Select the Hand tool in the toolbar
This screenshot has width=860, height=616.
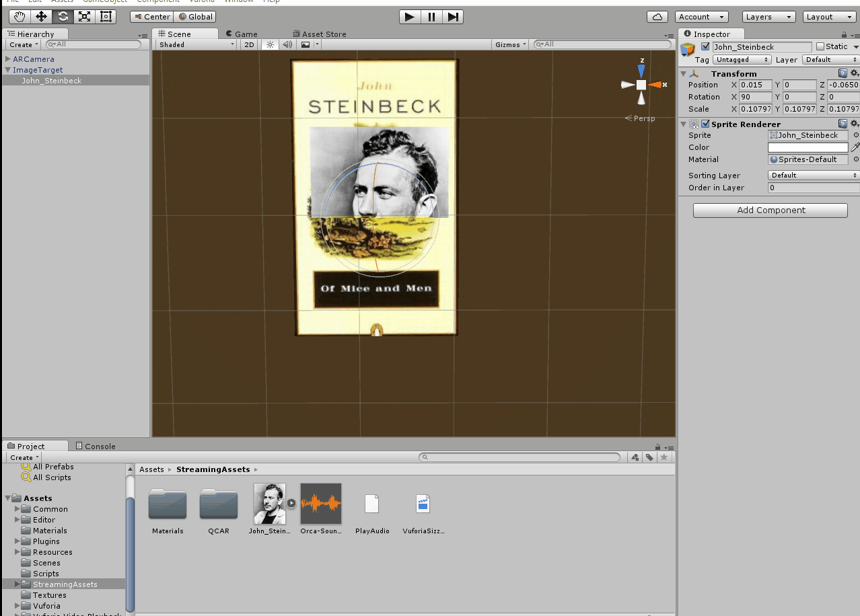pos(18,16)
